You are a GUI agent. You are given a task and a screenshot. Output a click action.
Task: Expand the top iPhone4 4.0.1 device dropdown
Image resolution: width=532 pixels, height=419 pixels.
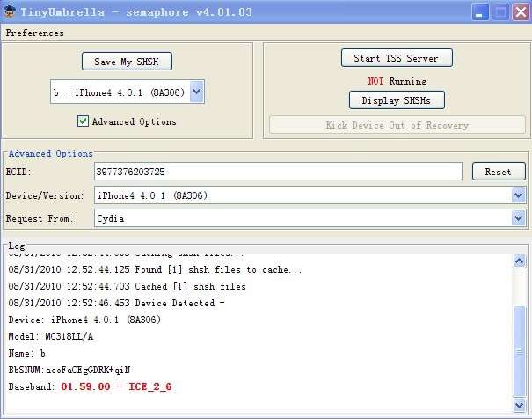196,90
